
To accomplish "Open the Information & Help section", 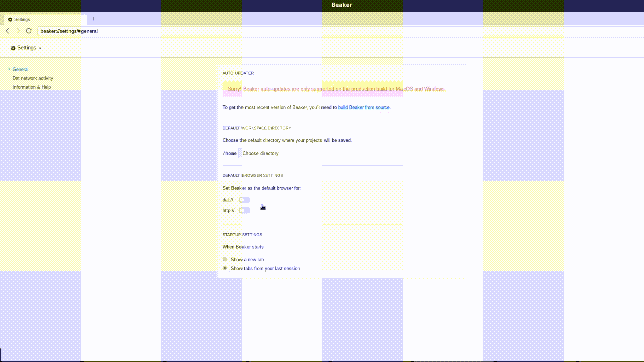I will tap(31, 87).
